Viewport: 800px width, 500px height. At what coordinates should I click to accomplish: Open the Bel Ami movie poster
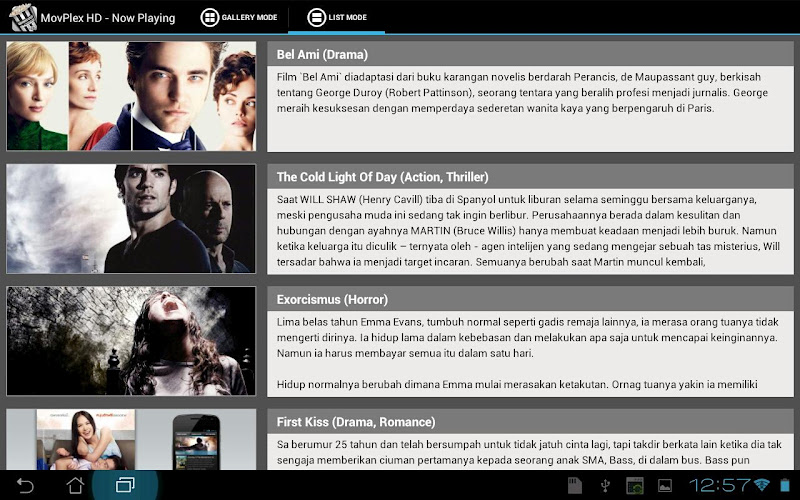pos(131,96)
